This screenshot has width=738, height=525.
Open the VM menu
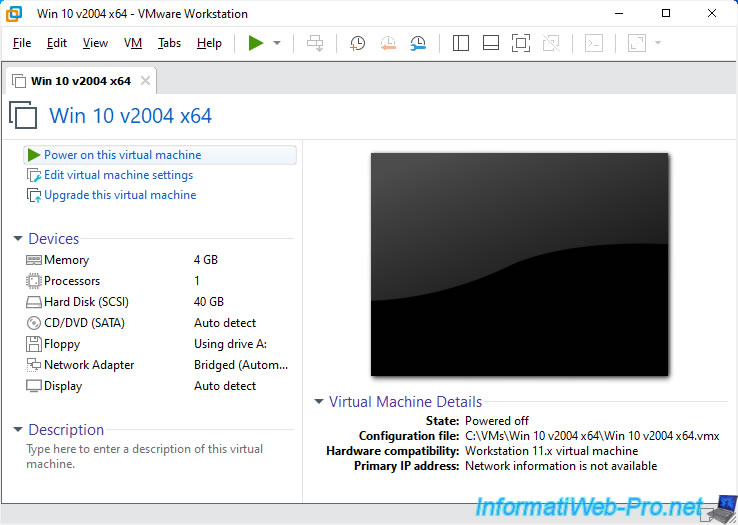pos(133,43)
